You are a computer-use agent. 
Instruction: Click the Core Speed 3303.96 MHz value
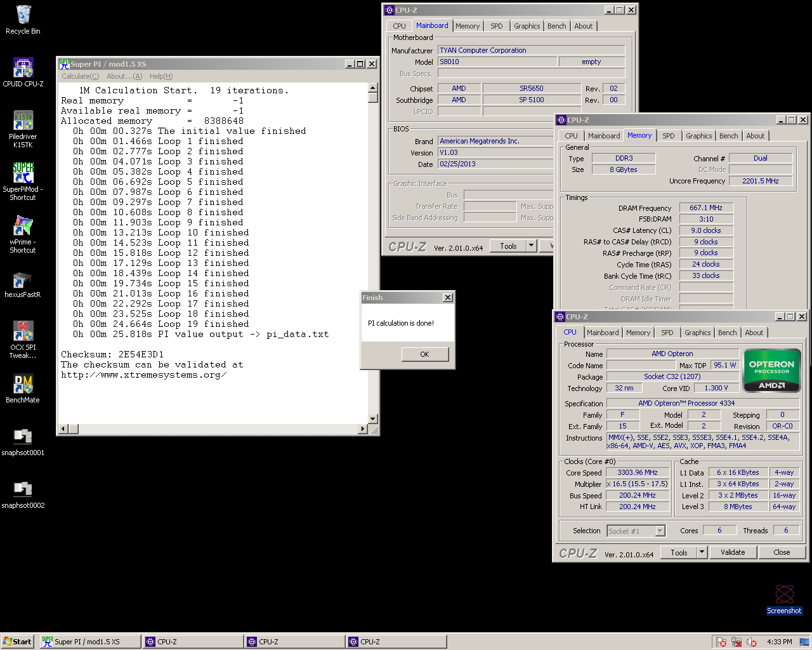coord(638,472)
